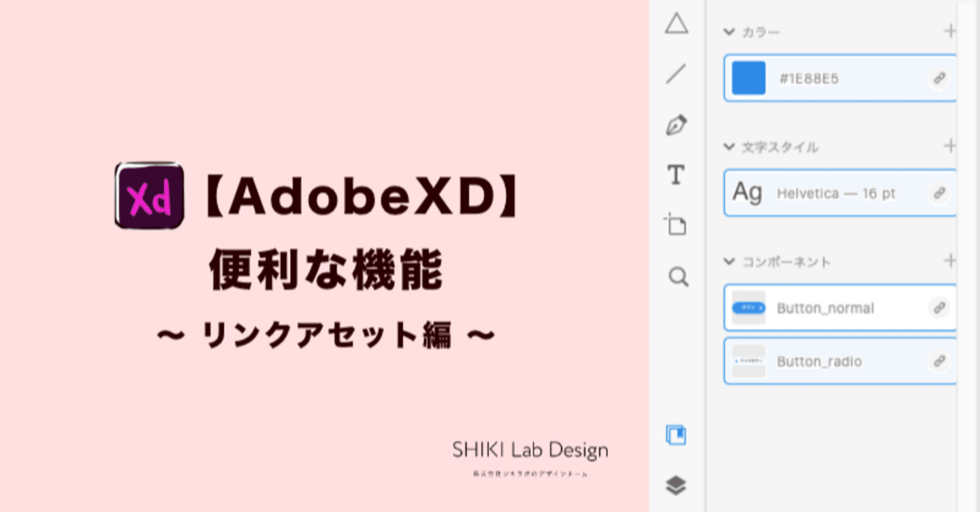Add a new component with plus
This screenshot has width=980, height=512.
point(950,260)
